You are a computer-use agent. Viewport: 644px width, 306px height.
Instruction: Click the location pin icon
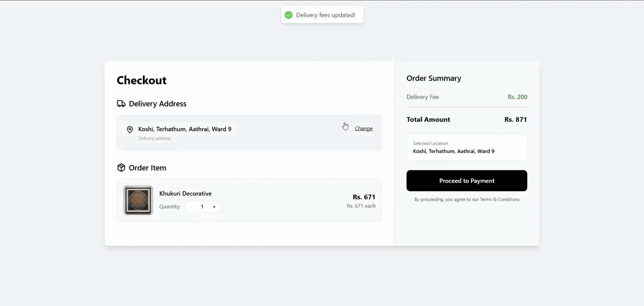coord(130,130)
